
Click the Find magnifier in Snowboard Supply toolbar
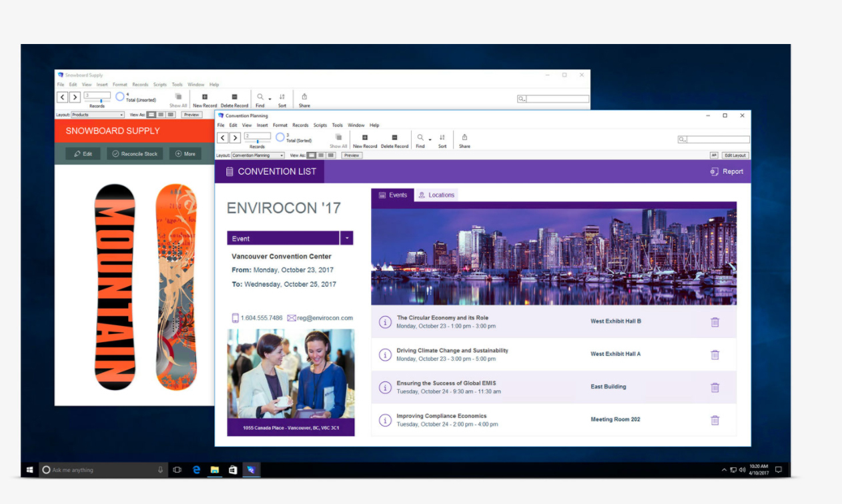point(260,97)
